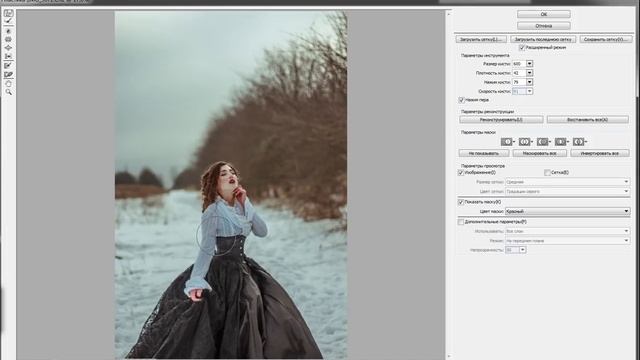
Task: Toggle the Нажим пера checkbox
Action: tap(461, 100)
